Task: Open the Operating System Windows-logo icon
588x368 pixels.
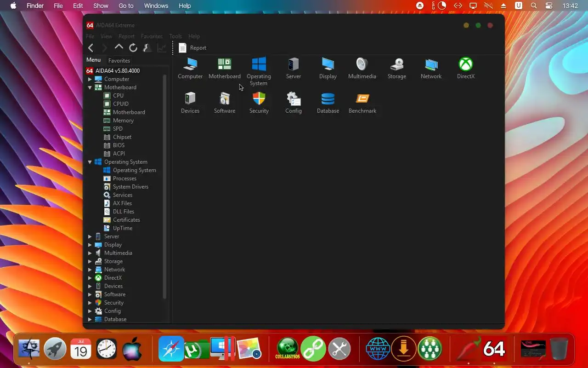Action: click(x=259, y=64)
